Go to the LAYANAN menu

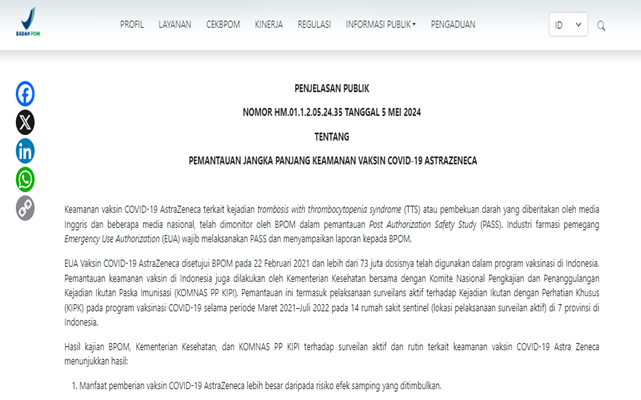(x=175, y=24)
